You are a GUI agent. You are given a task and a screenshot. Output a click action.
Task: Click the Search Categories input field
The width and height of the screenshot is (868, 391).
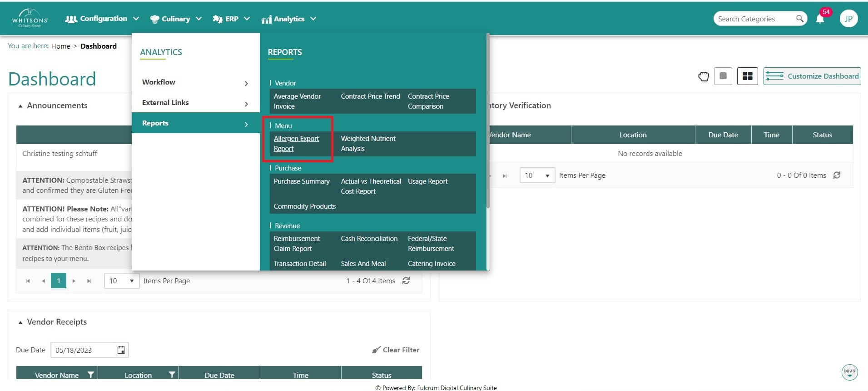click(754, 19)
